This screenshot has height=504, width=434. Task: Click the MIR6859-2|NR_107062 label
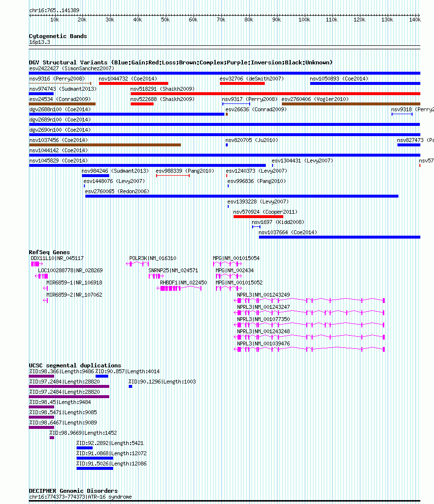(x=74, y=295)
